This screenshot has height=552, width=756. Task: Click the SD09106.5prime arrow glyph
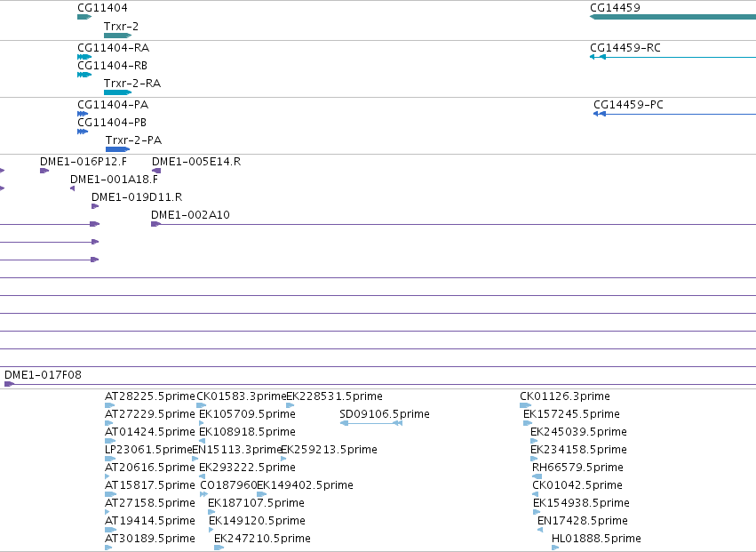coord(371,423)
